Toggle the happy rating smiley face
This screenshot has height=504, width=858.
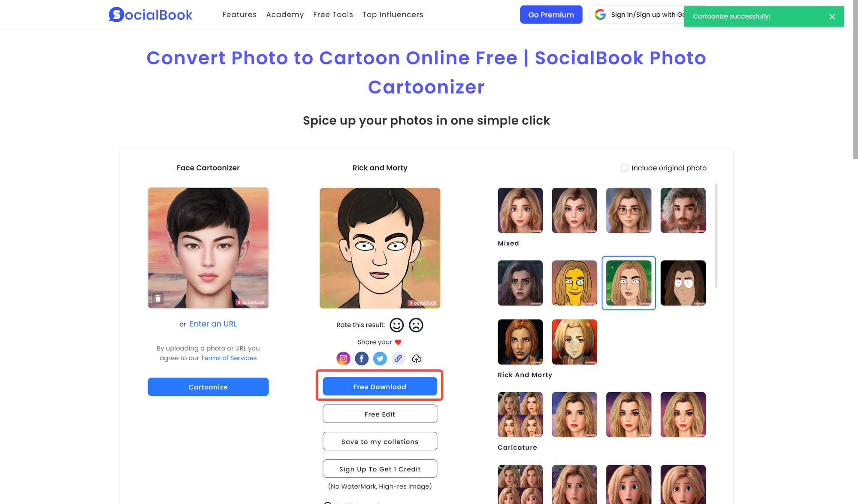[x=397, y=324]
